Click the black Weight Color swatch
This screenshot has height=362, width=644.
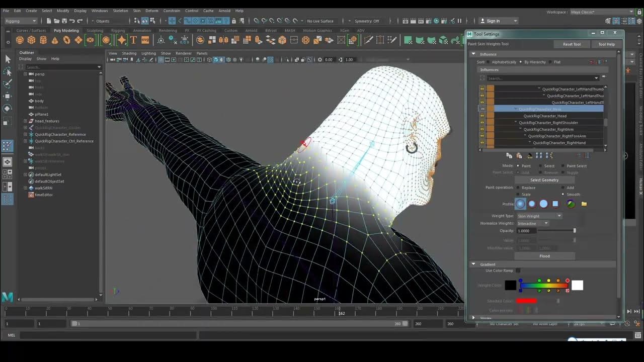(x=511, y=286)
